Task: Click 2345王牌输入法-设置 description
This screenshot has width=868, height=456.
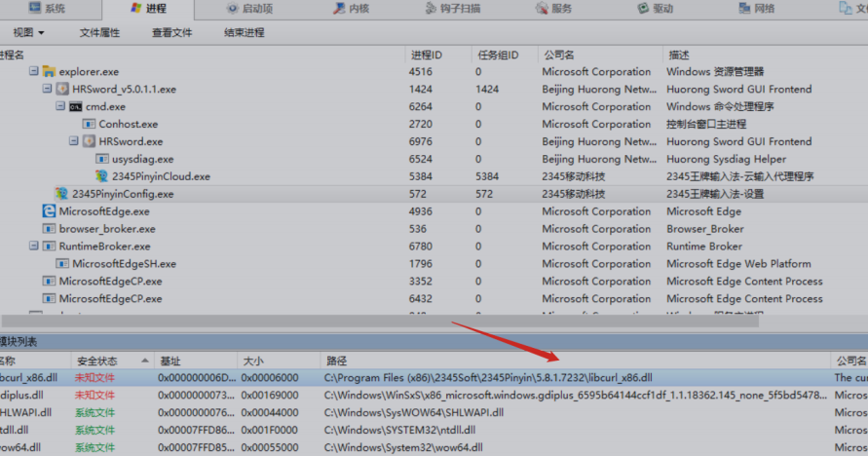Action: pos(715,194)
